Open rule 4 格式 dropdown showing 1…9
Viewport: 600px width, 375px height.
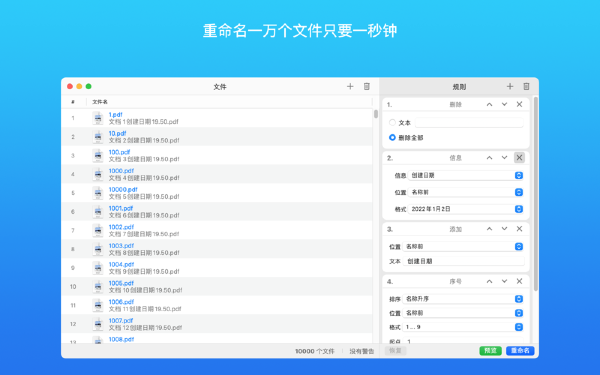(x=463, y=327)
